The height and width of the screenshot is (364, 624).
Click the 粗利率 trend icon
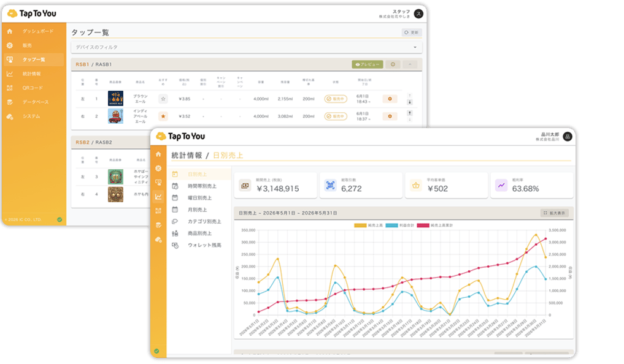(x=501, y=185)
